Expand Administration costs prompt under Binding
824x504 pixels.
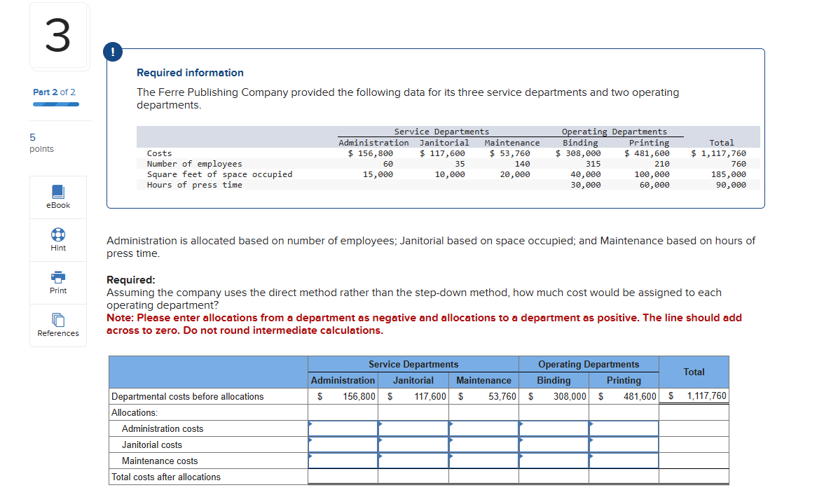(554, 428)
